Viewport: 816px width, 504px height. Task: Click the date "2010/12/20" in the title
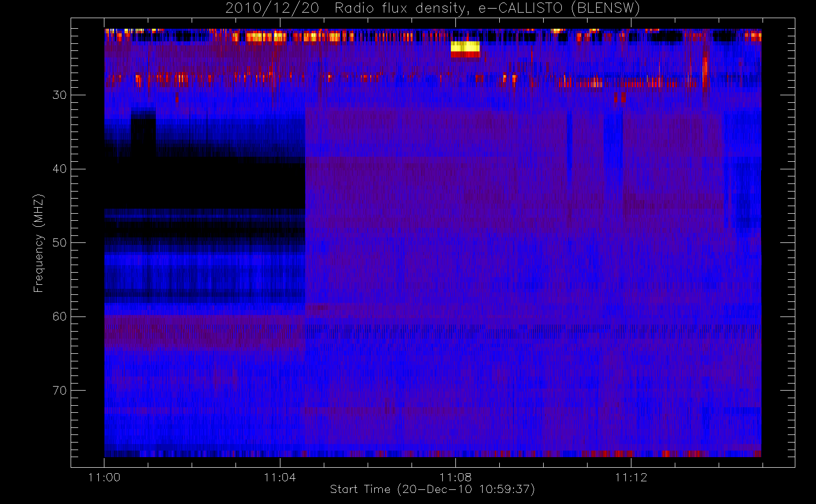point(272,9)
